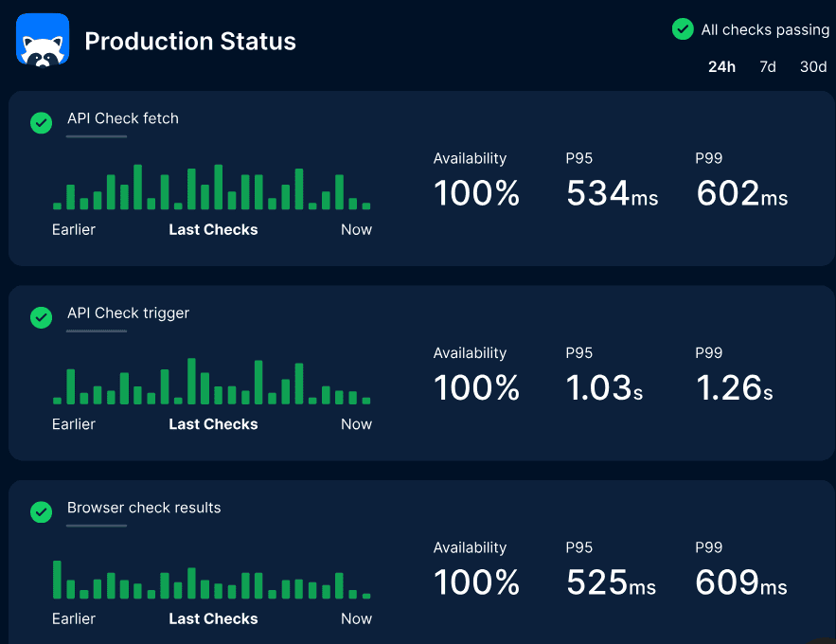Click the 1.26s P99 value
The image size is (836, 644).
[734, 387]
